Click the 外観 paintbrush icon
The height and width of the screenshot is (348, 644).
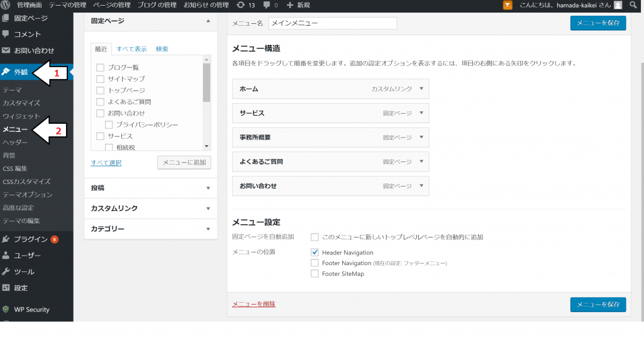(x=6, y=72)
